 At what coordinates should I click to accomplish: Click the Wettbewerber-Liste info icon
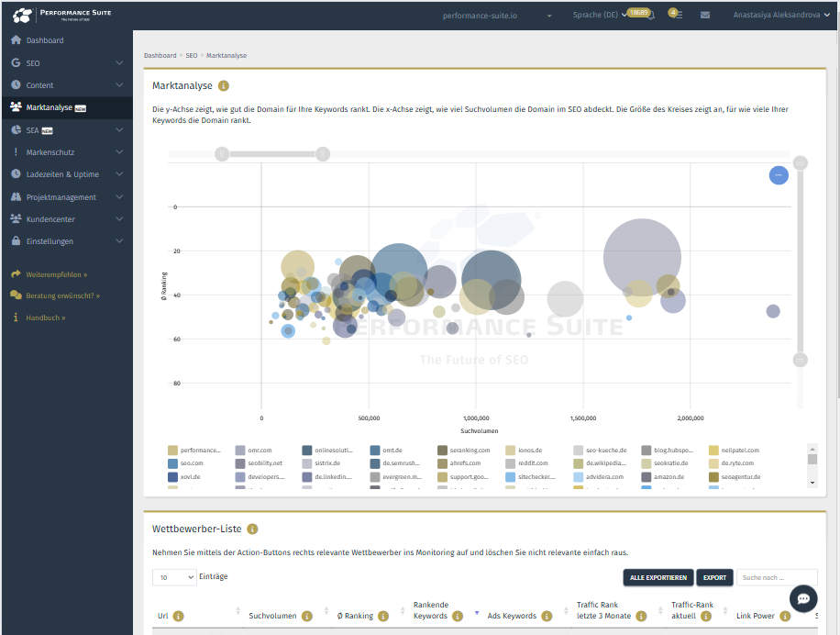[252, 529]
